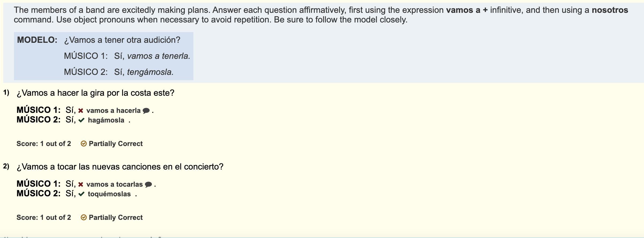Open feedback bubble beside "vamos a hacerla"
The height and width of the screenshot is (238, 644).
point(146,111)
